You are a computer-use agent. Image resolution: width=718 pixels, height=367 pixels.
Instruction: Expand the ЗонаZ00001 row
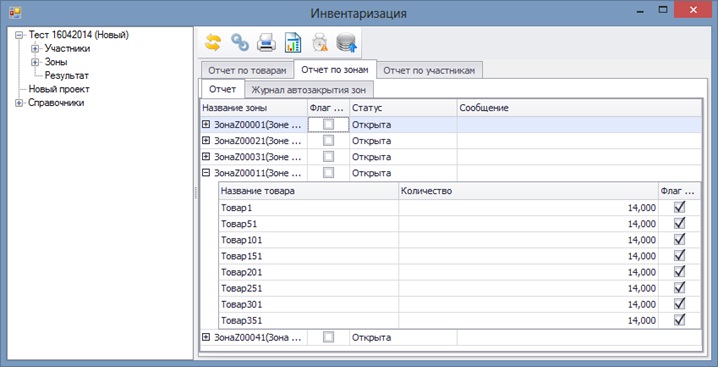206,124
